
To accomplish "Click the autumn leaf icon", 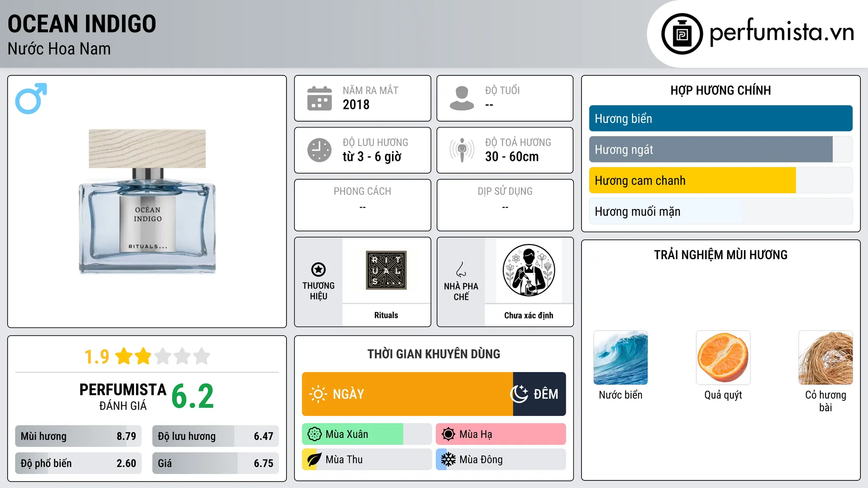I will (314, 460).
